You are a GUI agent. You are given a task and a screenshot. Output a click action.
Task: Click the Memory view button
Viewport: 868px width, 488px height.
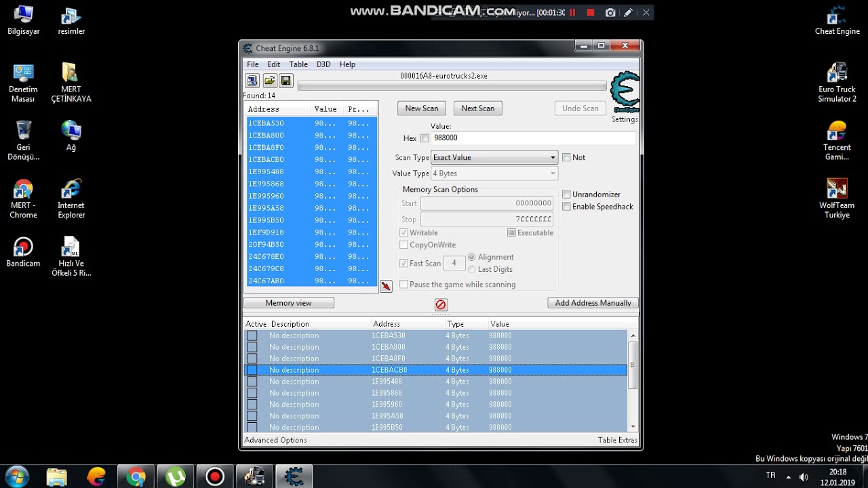click(289, 303)
